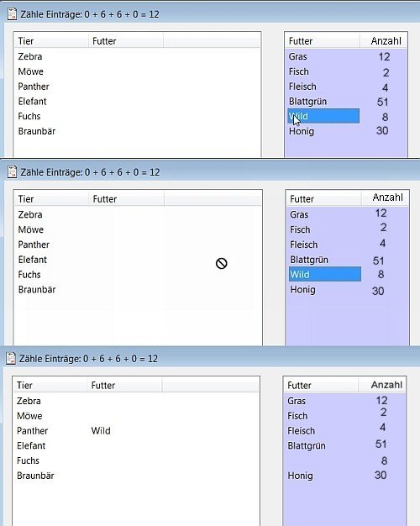The image size is (420, 526).
Task: Select Gras in the bottom Futter list
Action: click(x=297, y=401)
